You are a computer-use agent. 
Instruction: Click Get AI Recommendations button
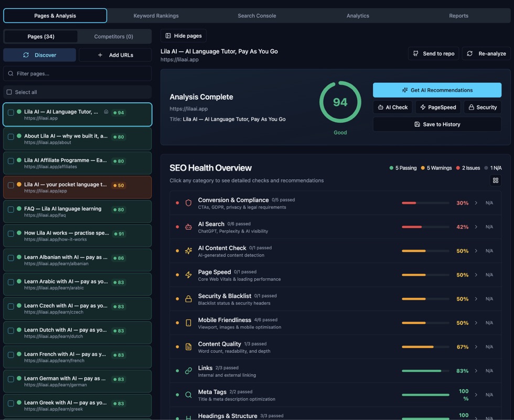click(437, 90)
